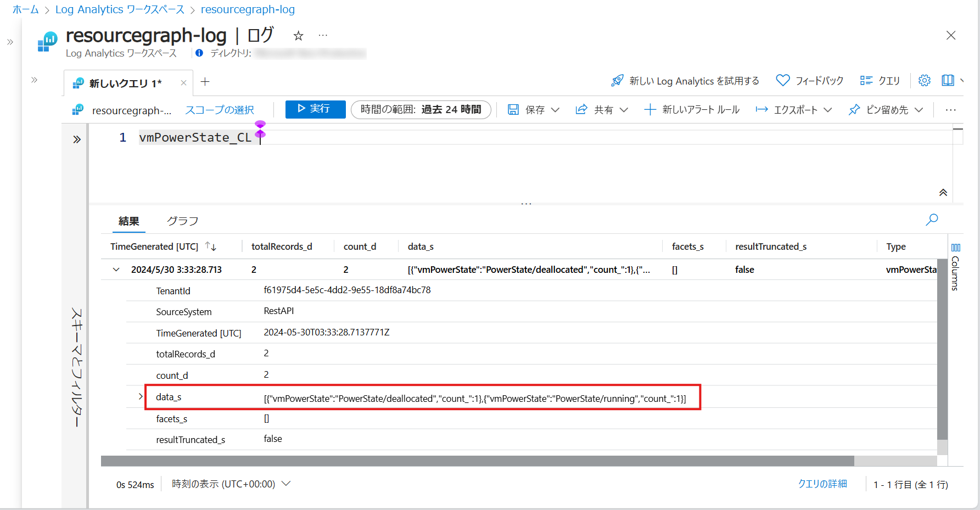This screenshot has height=510, width=980.
Task: Go to Log Analytics ワークスペース breadcrumb
Action: pyautogui.click(x=120, y=9)
